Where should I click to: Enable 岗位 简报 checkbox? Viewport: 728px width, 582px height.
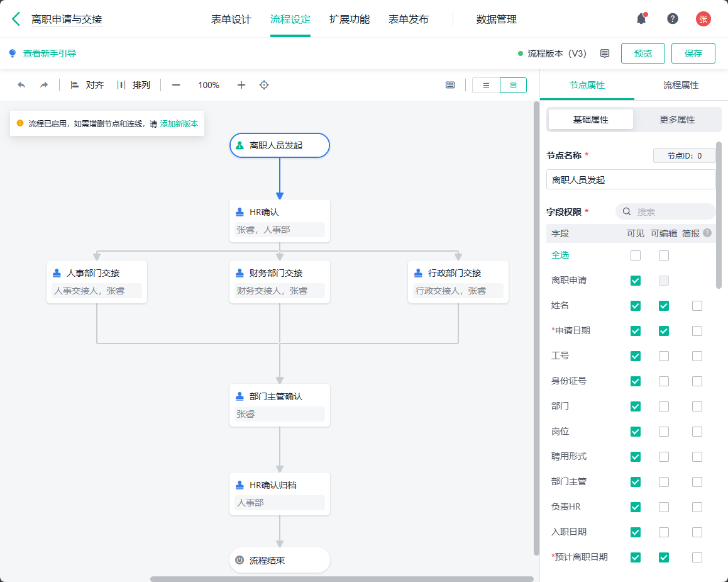pos(697,432)
